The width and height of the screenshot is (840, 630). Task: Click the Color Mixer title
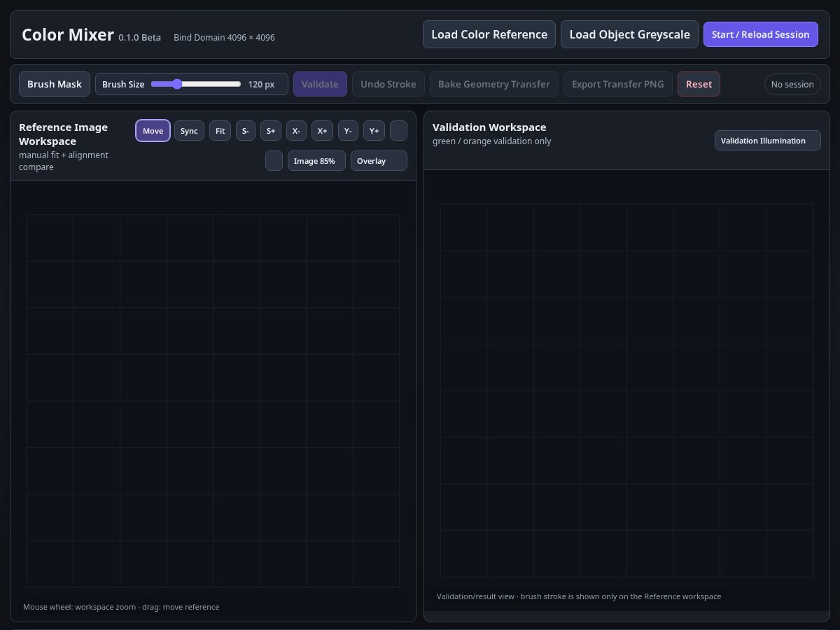[x=68, y=34]
